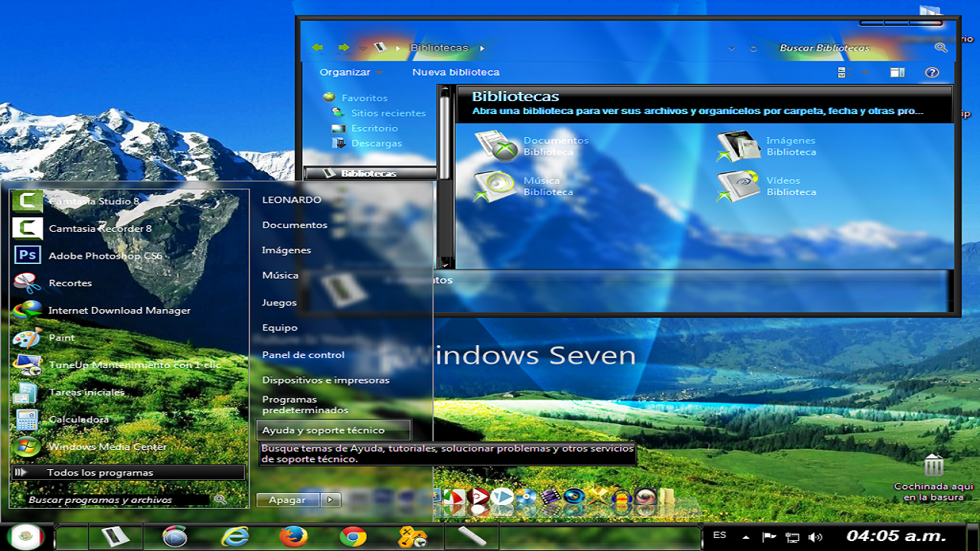Launch Firefox from the taskbar

click(x=294, y=537)
